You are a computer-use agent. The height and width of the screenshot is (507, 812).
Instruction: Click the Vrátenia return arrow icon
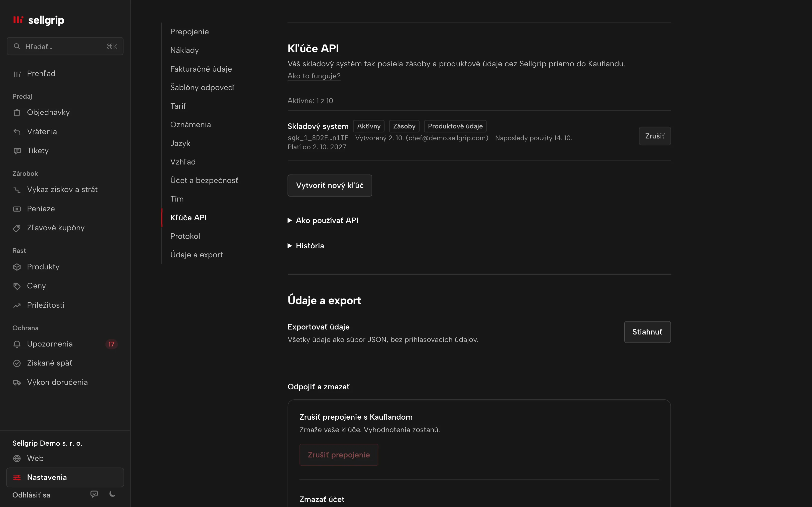point(17,132)
